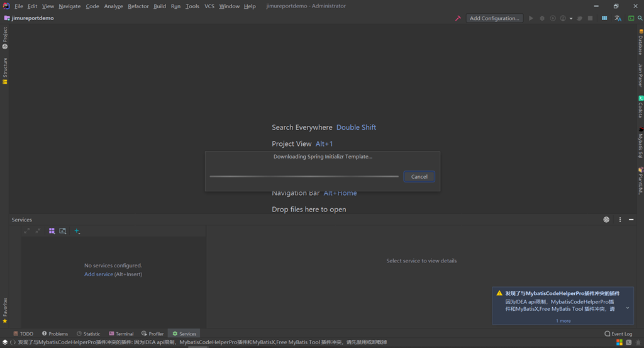Click the Run with Coverage icon
This screenshot has width=644, height=348.
click(553, 18)
